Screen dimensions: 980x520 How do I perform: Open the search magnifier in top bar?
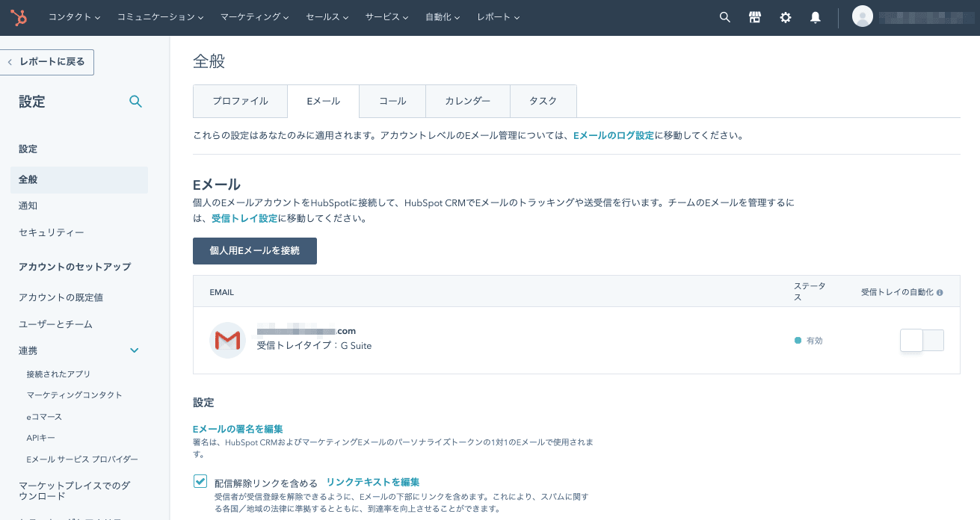click(x=724, y=17)
